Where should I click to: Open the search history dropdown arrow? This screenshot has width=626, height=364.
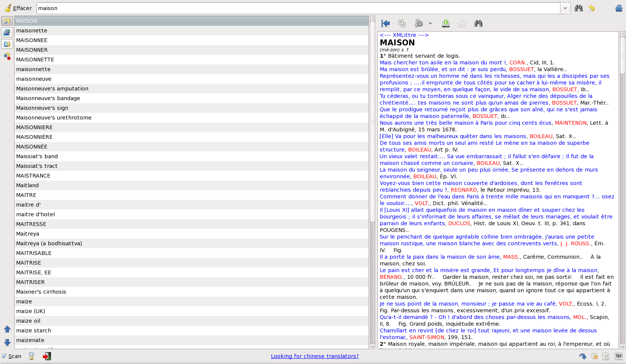(565, 8)
